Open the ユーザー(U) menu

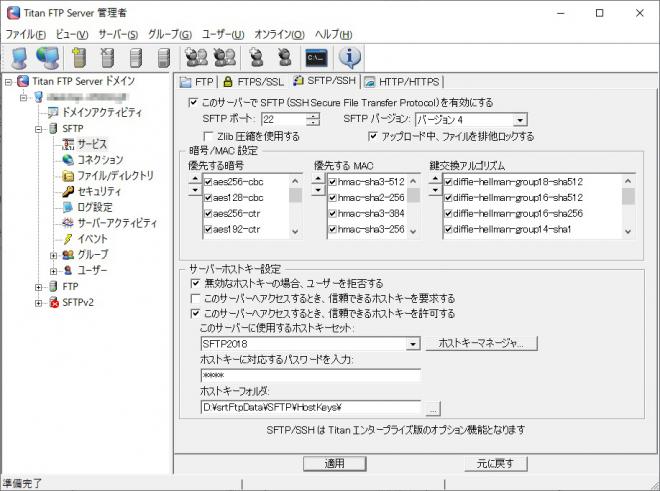pos(223,35)
